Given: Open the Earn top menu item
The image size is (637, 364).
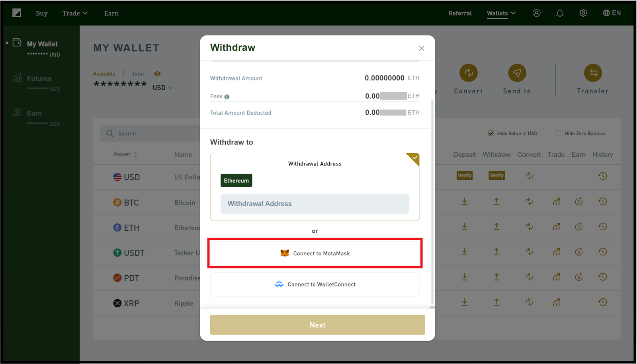Looking at the screenshot, I should 111,13.
